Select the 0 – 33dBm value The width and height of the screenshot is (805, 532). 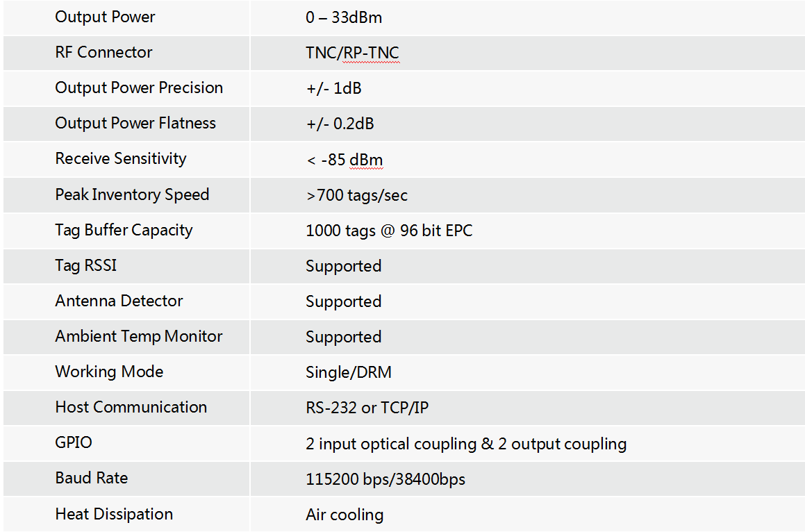point(343,17)
